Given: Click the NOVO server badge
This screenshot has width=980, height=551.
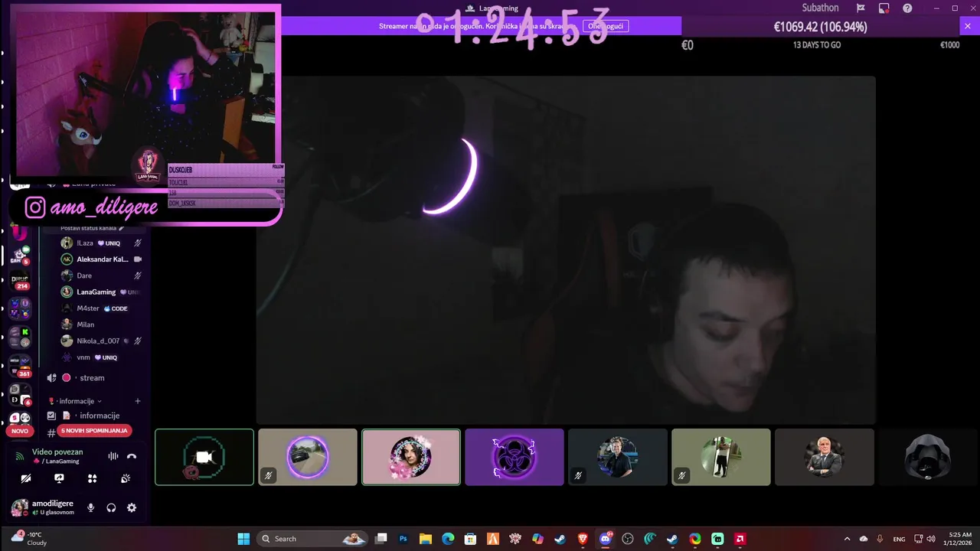Looking at the screenshot, I should click(x=20, y=431).
